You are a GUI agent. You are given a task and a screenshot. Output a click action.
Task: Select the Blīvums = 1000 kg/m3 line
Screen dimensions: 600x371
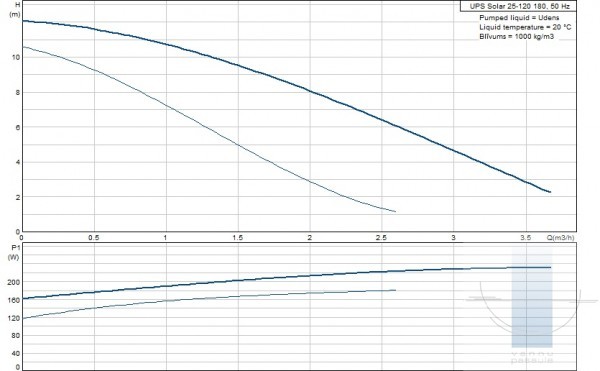pos(516,37)
